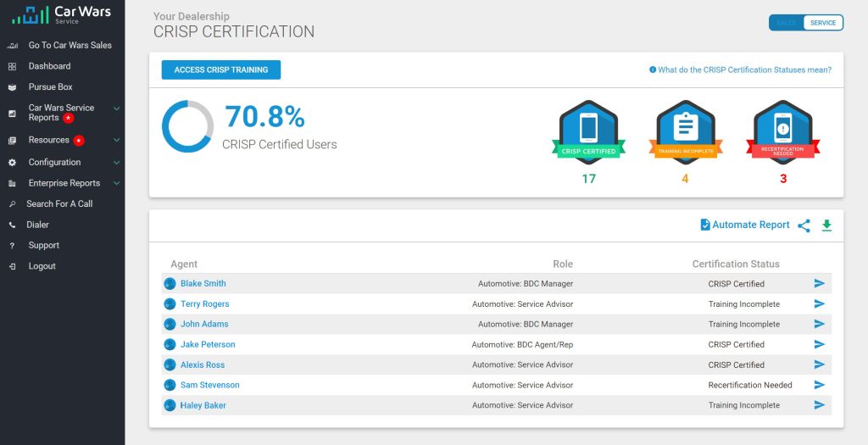The height and width of the screenshot is (445, 868).
Task: Click the Dialer phone icon
Action: pyautogui.click(x=12, y=225)
